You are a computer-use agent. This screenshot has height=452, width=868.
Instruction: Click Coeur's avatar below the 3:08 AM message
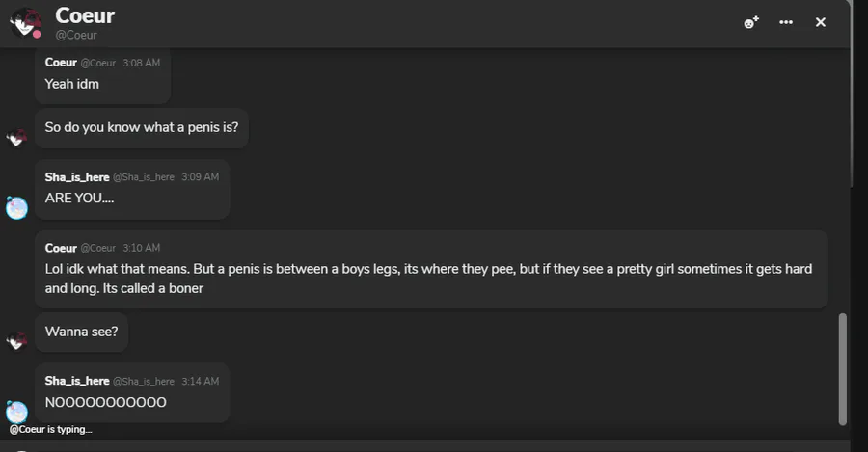tap(16, 138)
